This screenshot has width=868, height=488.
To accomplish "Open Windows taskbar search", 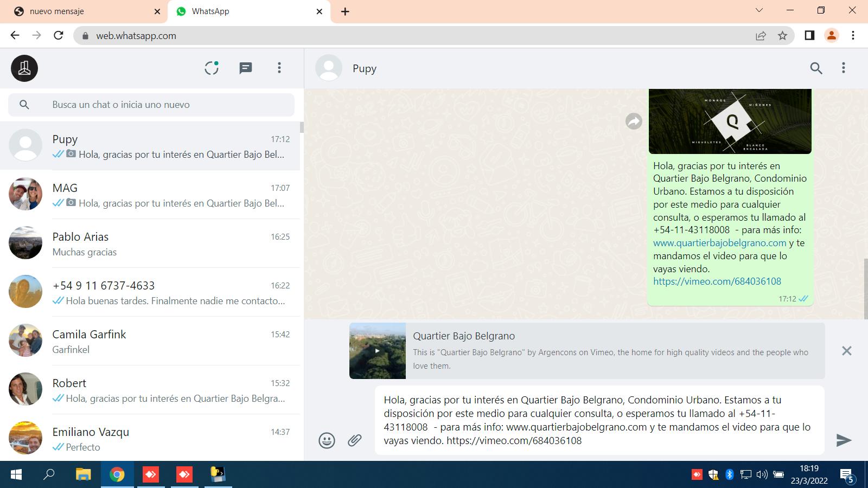I will pyautogui.click(x=49, y=475).
